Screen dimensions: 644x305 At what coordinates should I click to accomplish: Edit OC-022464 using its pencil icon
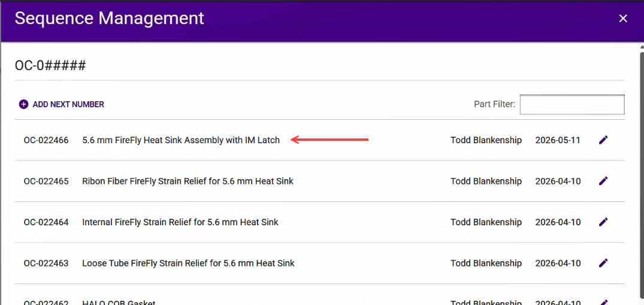click(603, 222)
